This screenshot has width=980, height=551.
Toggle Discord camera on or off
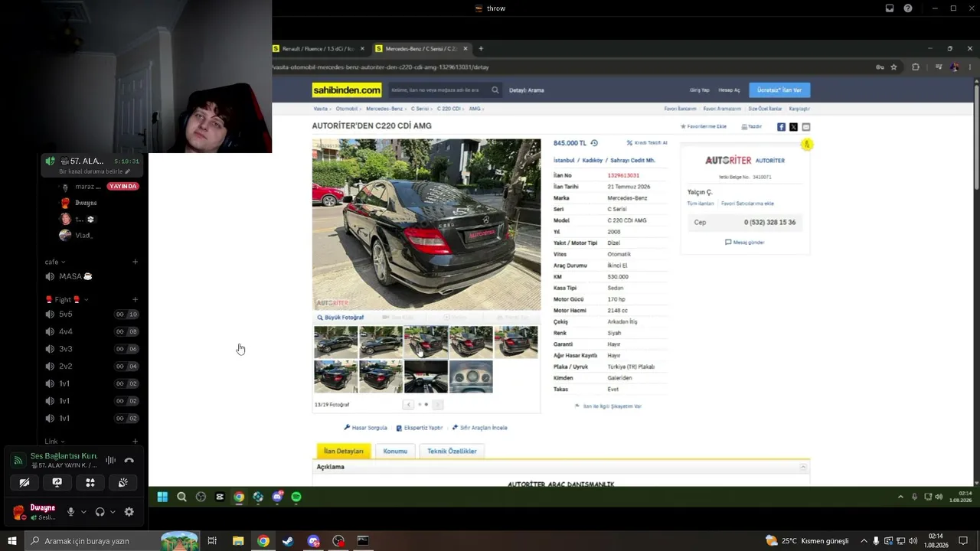pos(24,483)
